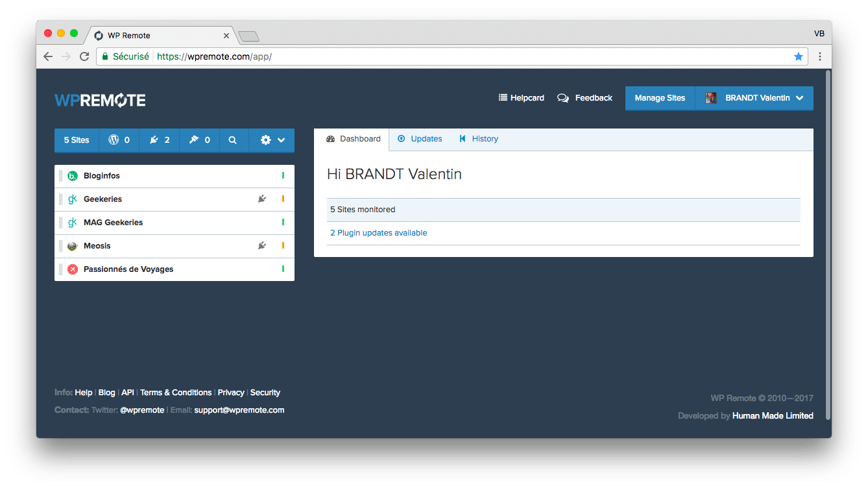Click the Bloginfos favicon icon
Screen dimensions: 868x490
click(73, 176)
